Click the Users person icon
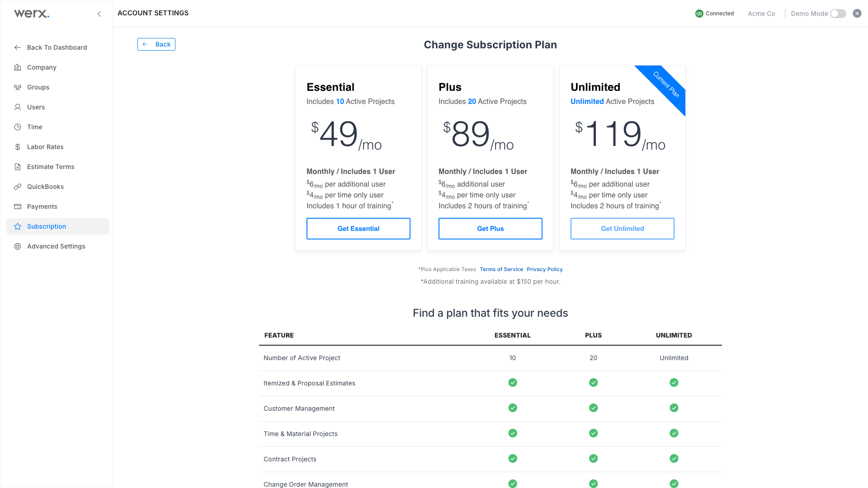Viewport: 868px width, 488px height. pyautogui.click(x=18, y=107)
